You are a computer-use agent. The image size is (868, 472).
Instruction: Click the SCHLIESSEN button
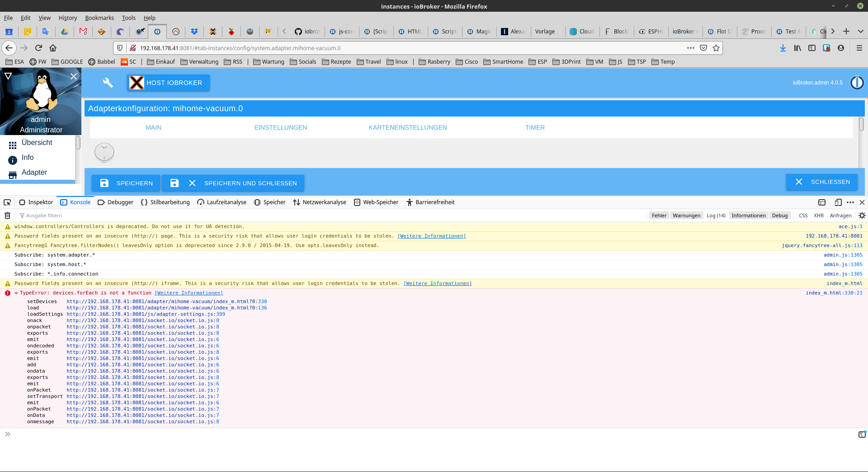click(x=822, y=182)
